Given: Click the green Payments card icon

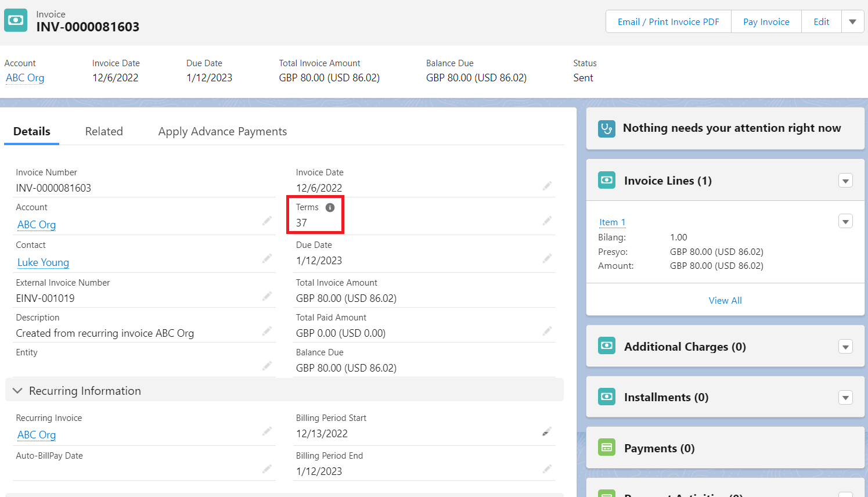Looking at the screenshot, I should pos(607,448).
